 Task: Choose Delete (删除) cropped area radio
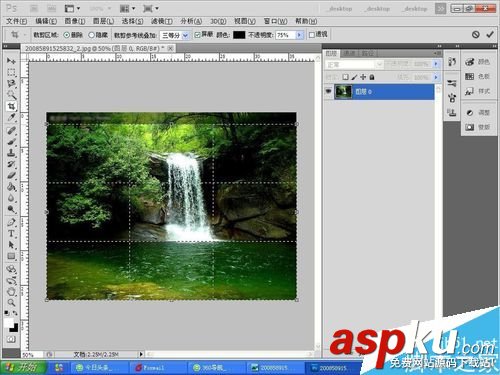[x=67, y=35]
